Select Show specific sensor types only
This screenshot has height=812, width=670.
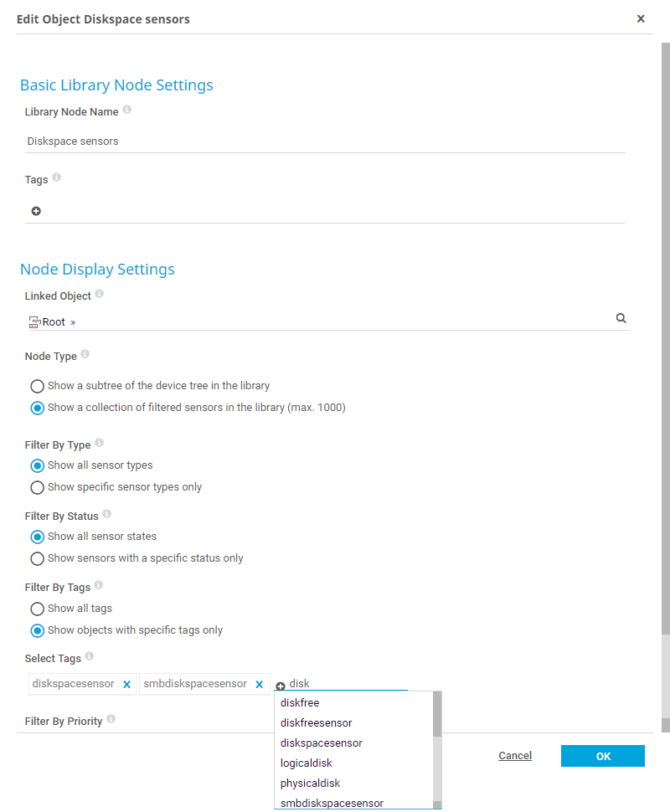tap(37, 487)
